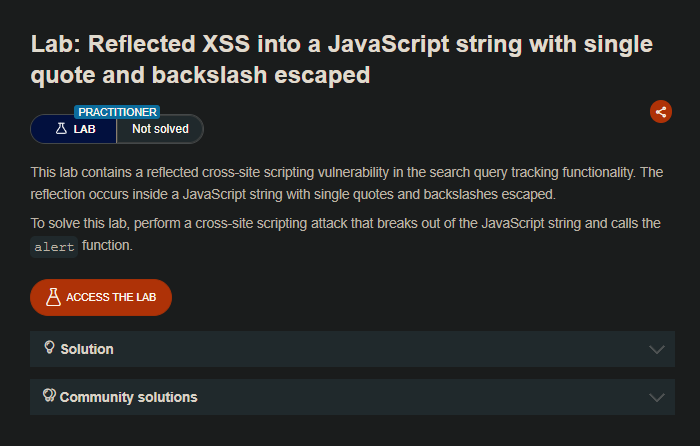Click the LAB text in the badge
The height and width of the screenshot is (446, 700).
click(84, 129)
